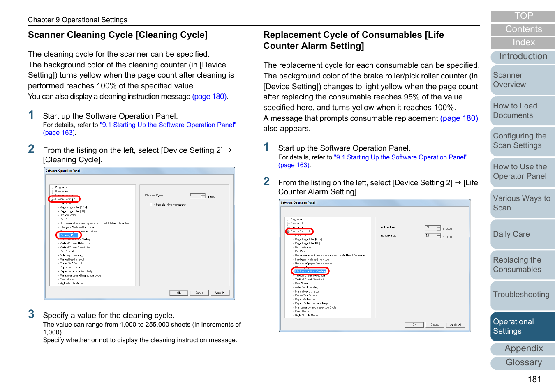
Task: Tick the Show cleaning instructions checkbox
Action: [x=151, y=205]
